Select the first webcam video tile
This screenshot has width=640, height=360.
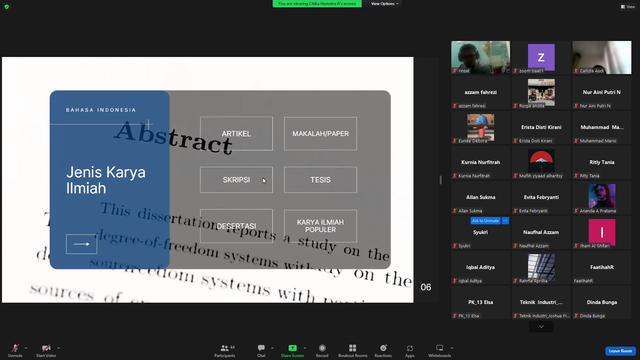tap(480, 58)
